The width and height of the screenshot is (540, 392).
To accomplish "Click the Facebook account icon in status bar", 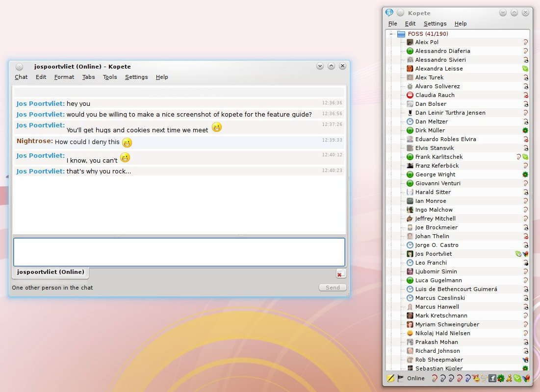I will (x=492, y=378).
